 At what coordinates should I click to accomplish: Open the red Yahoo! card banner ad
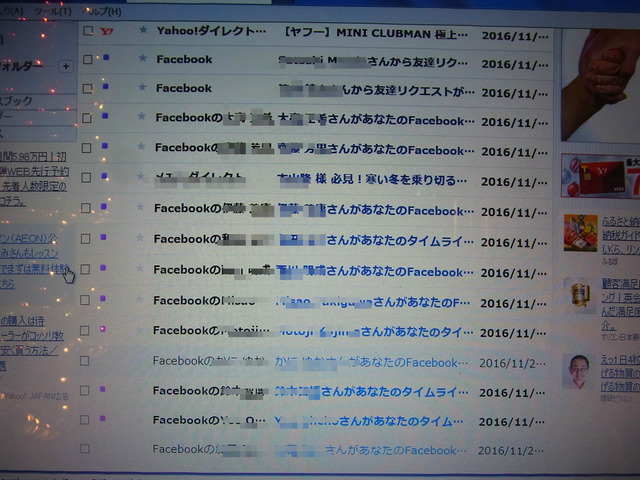tap(600, 176)
